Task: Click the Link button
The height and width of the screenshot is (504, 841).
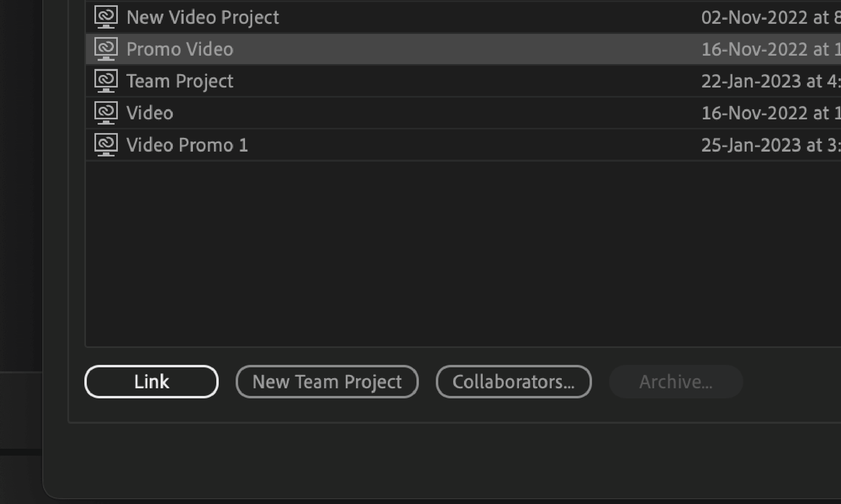Action: 151,381
